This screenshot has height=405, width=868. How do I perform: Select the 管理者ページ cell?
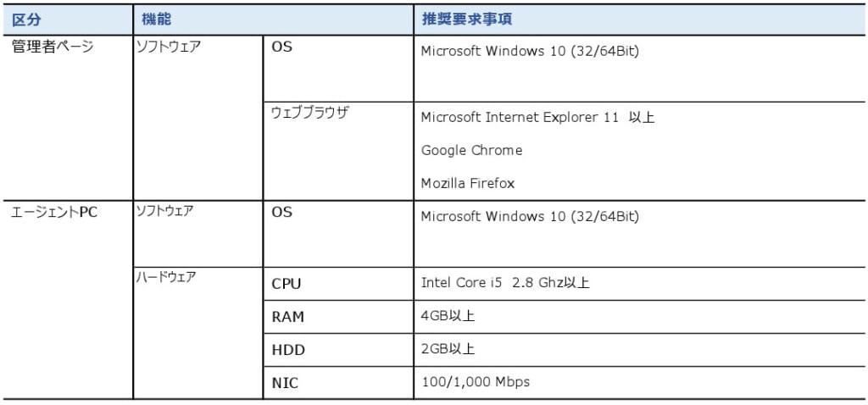coord(53,47)
